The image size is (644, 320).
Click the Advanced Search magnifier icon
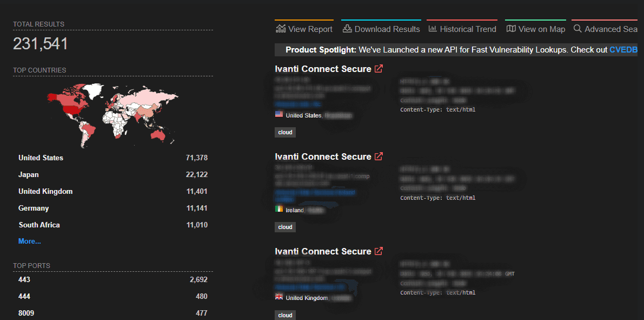pos(577,29)
